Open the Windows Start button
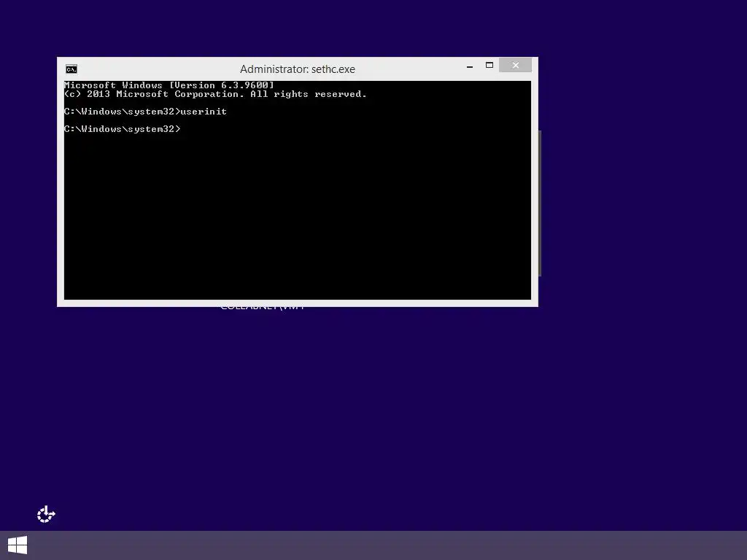The height and width of the screenshot is (560, 747). (18, 545)
